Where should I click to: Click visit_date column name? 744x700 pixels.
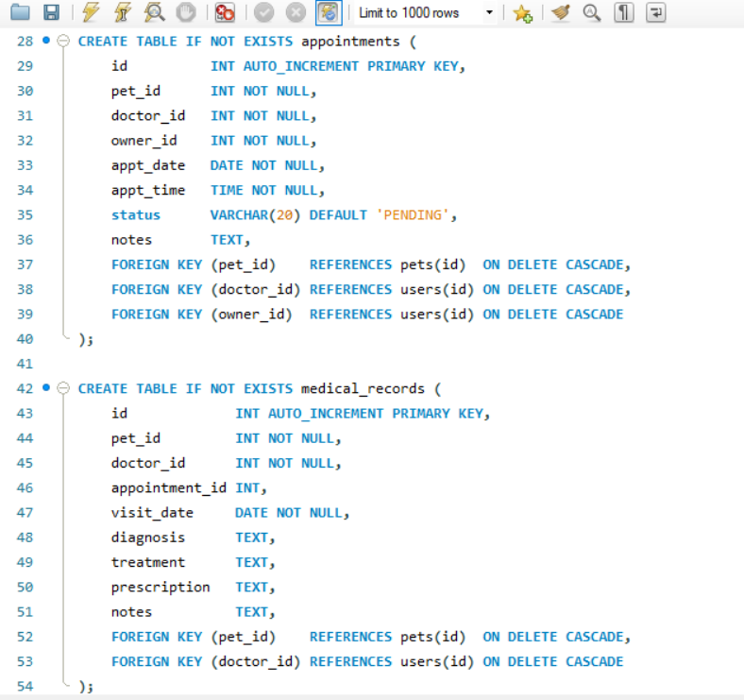152,513
